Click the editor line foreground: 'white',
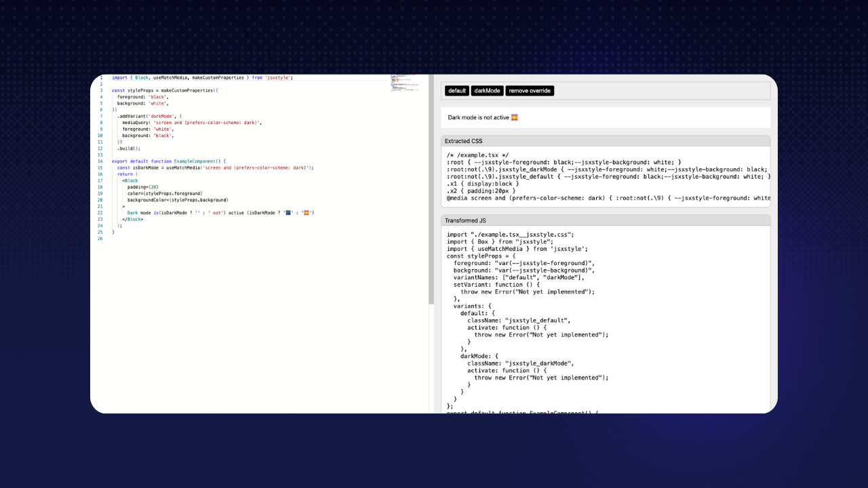 [x=148, y=129]
